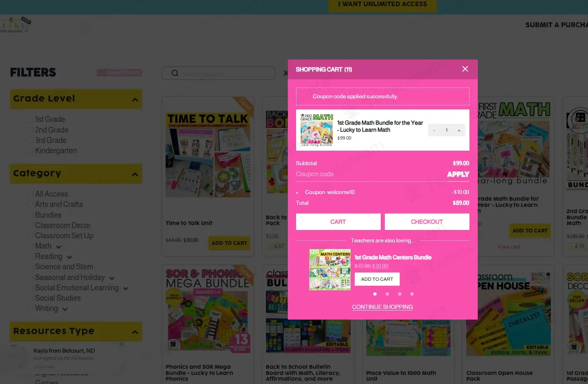588x384 pixels.
Task: Open the full CART page
Action: [x=338, y=222]
